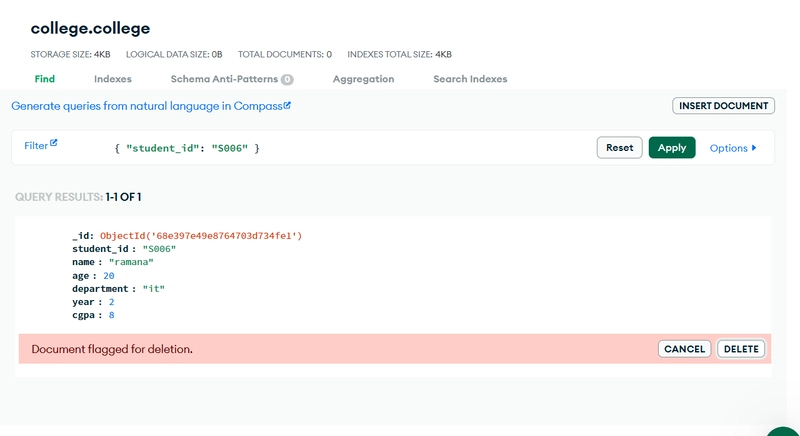
Task: Open the Indexes tab
Action: click(x=113, y=79)
